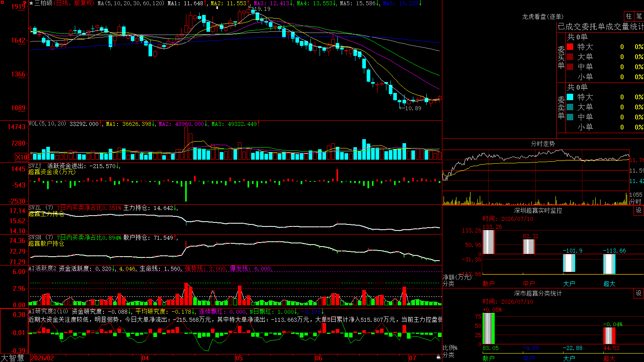Click the cyan 特大 sell-order color swatch
644x362 pixels.
(x=570, y=97)
